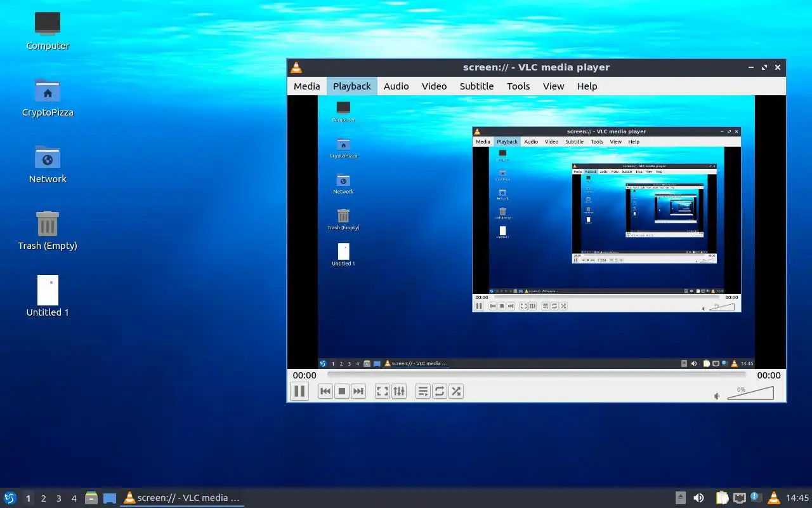Click the show desktop taskbar icon
812x508 pixels.
point(110,498)
